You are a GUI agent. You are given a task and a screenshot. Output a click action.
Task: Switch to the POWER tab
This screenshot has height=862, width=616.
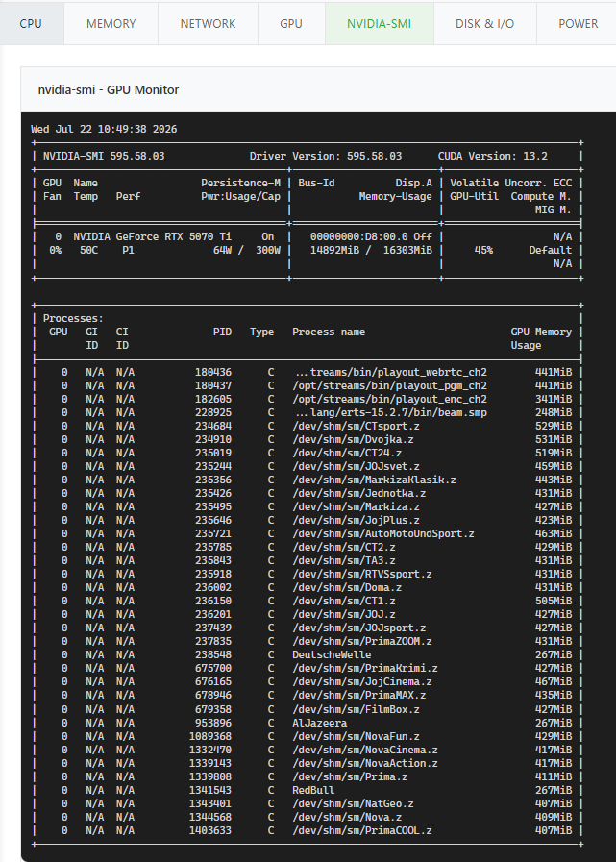click(578, 24)
